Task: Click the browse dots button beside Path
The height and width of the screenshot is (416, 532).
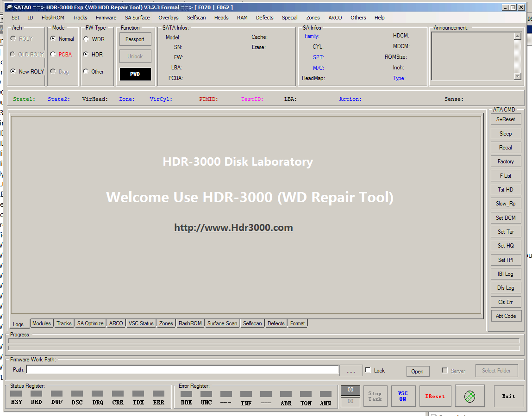Action: [x=351, y=371]
